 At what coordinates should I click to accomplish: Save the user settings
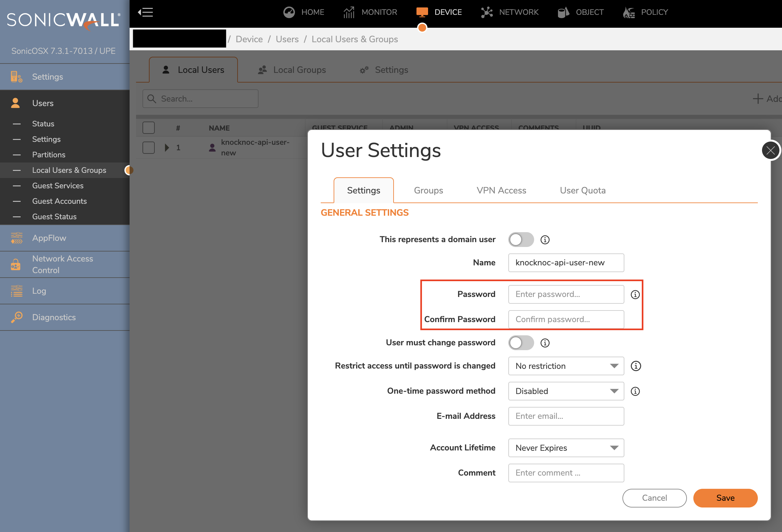(726, 498)
